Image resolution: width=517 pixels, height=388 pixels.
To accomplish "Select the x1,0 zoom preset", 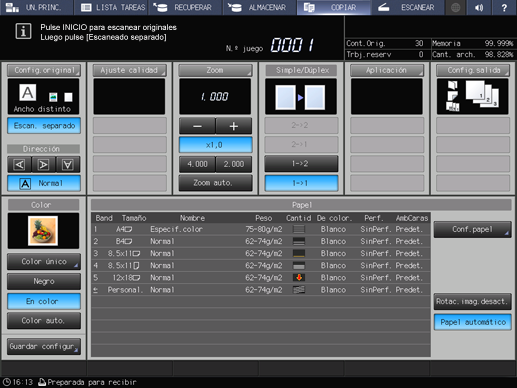I will [x=215, y=145].
